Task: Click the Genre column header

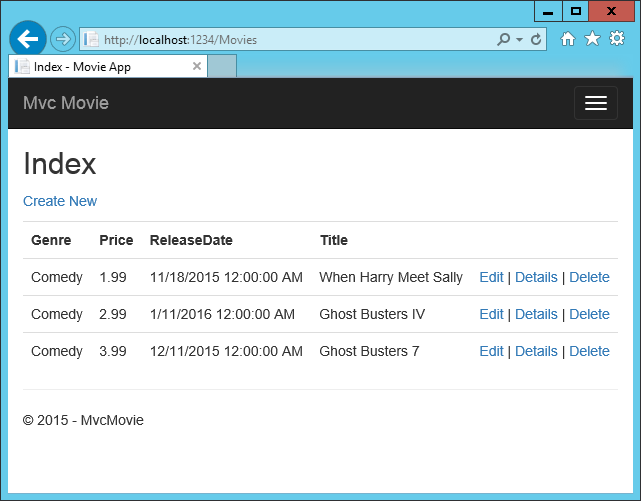Action: (51, 240)
